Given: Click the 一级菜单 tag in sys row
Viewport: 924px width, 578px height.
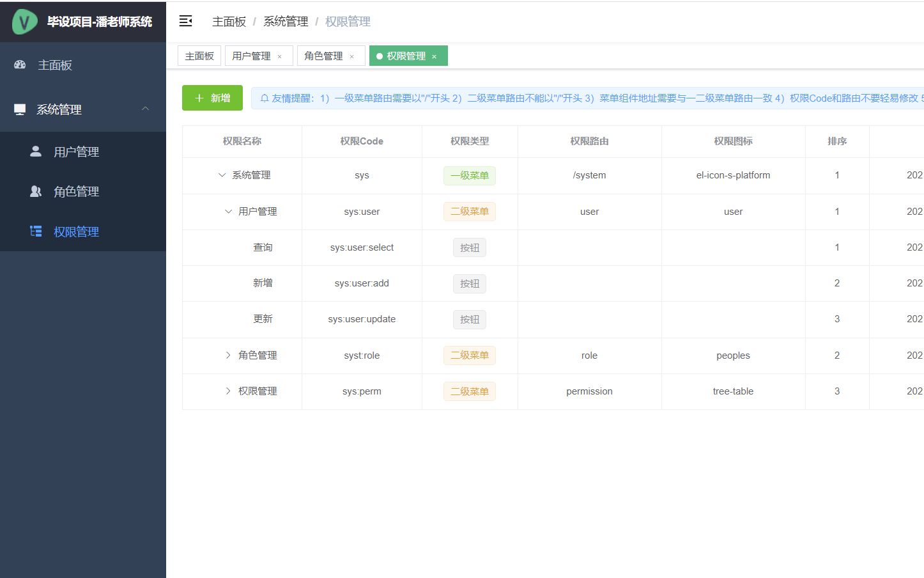Looking at the screenshot, I should click(470, 176).
